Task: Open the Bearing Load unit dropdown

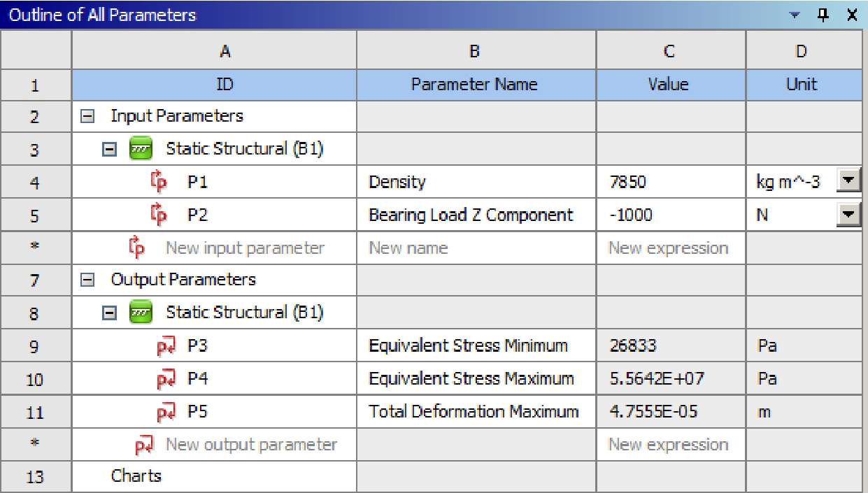Action: coord(846,215)
